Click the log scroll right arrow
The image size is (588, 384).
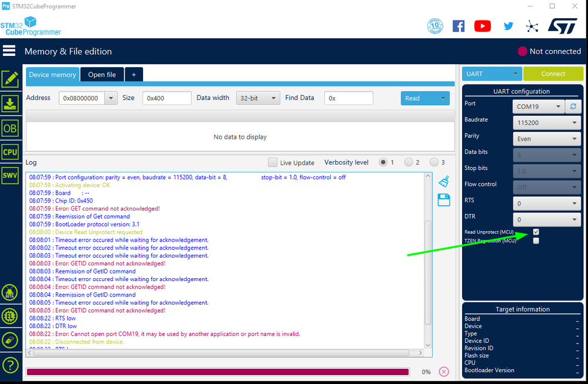pos(420,352)
